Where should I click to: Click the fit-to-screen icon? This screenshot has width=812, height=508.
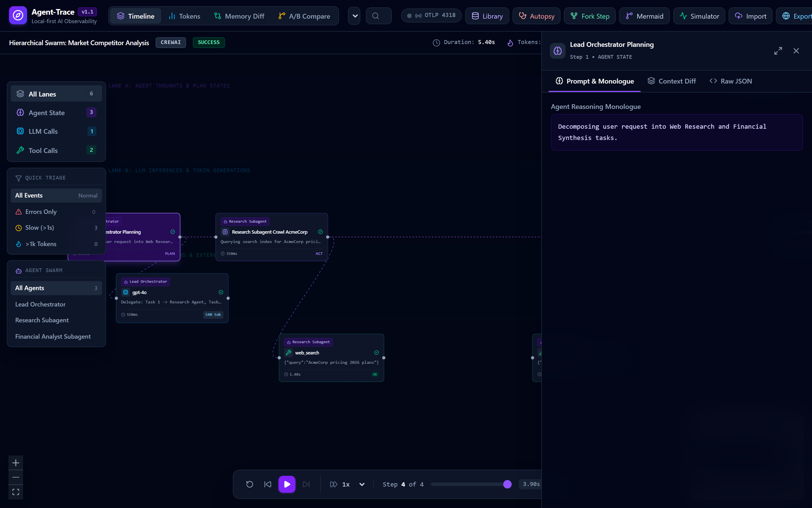[x=16, y=492]
